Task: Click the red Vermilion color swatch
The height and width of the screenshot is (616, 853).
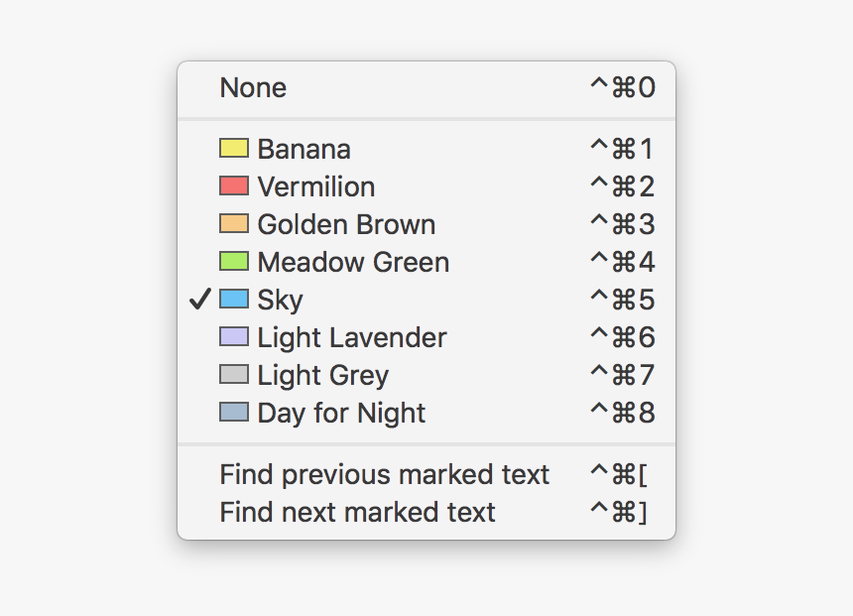Action: click(x=233, y=186)
